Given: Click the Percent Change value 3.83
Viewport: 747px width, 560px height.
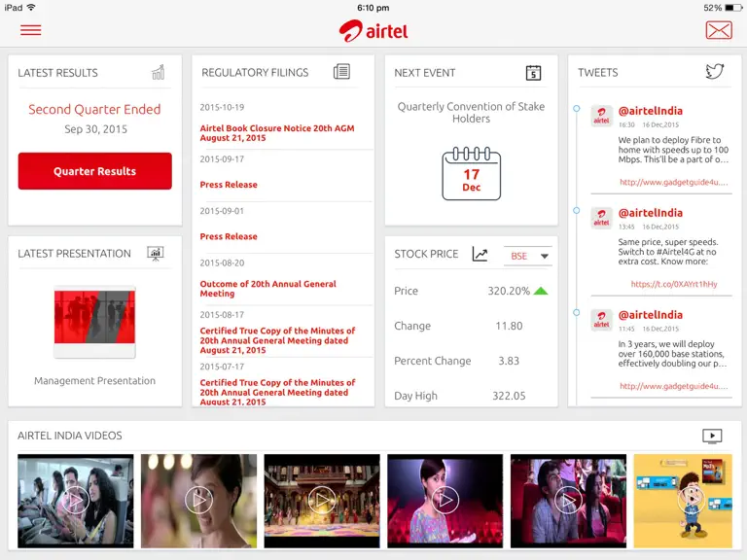Looking at the screenshot, I should (509, 361).
